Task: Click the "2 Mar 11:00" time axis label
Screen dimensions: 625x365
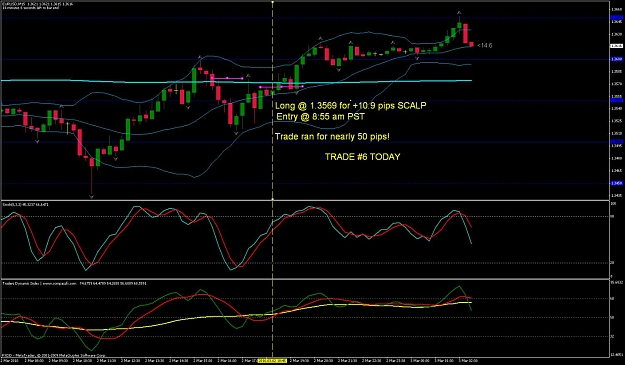Action: [106, 361]
